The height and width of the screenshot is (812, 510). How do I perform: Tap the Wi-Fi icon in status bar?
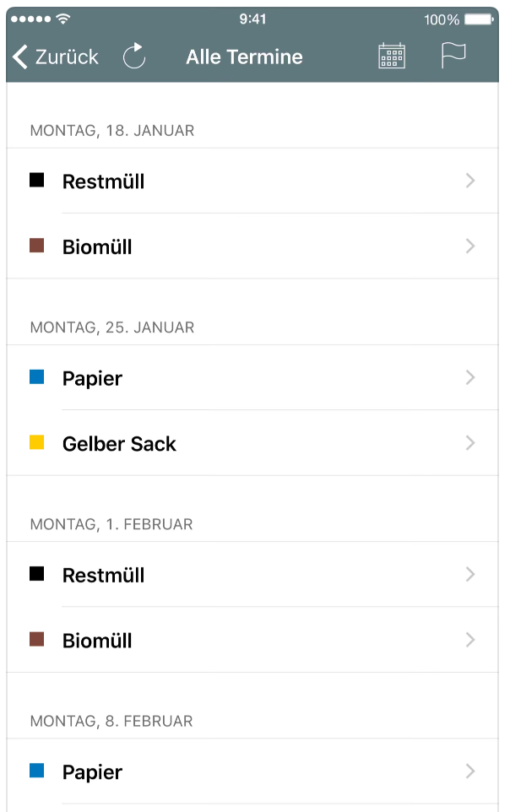(x=63, y=19)
